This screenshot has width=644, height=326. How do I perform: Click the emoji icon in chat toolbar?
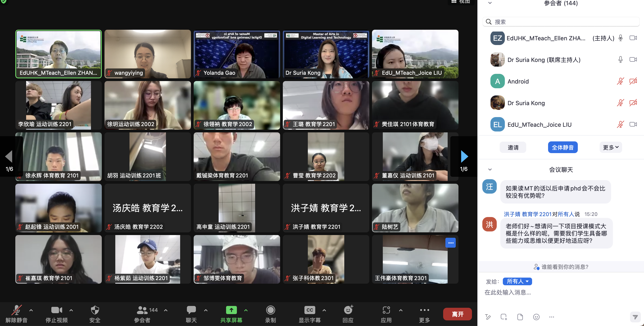click(x=536, y=317)
